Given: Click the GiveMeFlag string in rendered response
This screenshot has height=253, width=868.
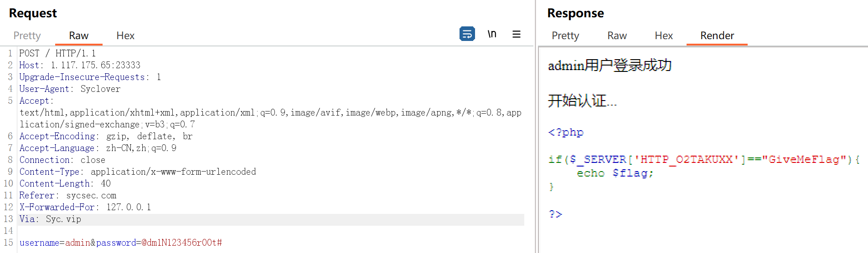Looking at the screenshot, I should (804, 159).
